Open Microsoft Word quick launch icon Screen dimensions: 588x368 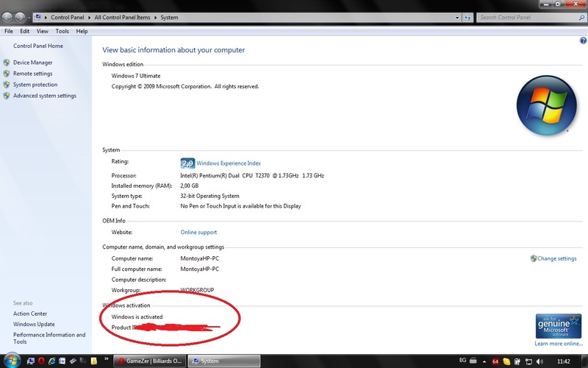[x=62, y=361]
